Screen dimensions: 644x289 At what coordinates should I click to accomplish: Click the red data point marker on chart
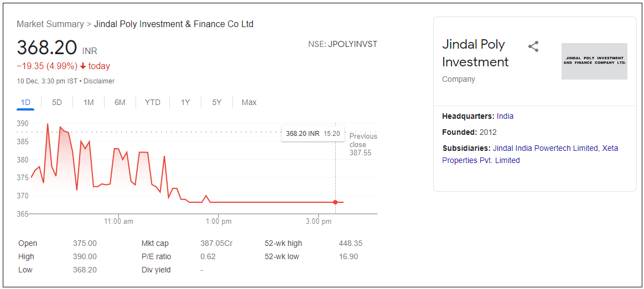click(x=335, y=202)
